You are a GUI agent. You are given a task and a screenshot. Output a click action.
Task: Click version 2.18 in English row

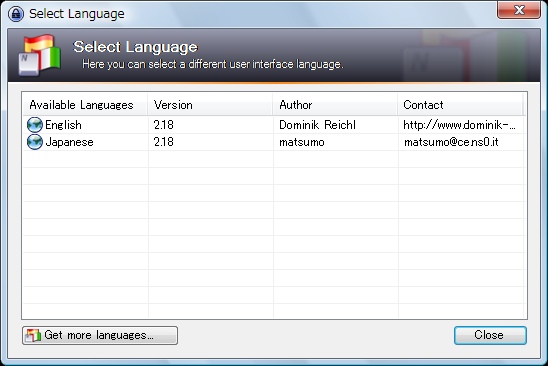tap(164, 125)
